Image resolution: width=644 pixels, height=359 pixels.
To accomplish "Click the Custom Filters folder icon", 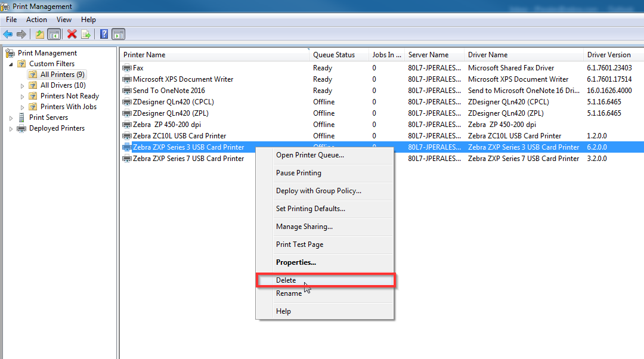I will pos(22,64).
